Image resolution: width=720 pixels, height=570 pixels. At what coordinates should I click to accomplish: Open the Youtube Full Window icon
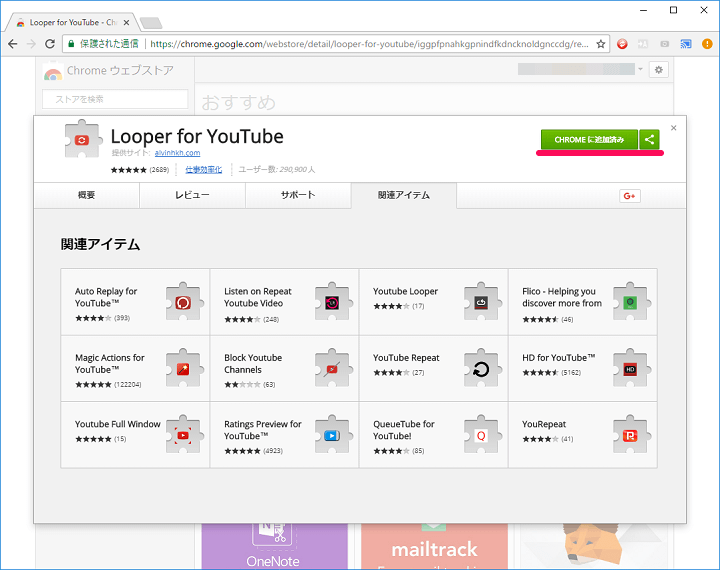tap(183, 435)
